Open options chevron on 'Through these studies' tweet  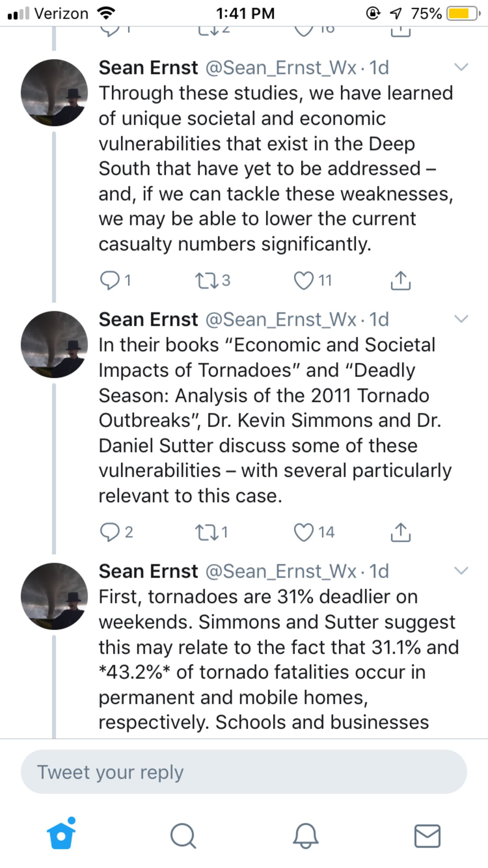461,67
